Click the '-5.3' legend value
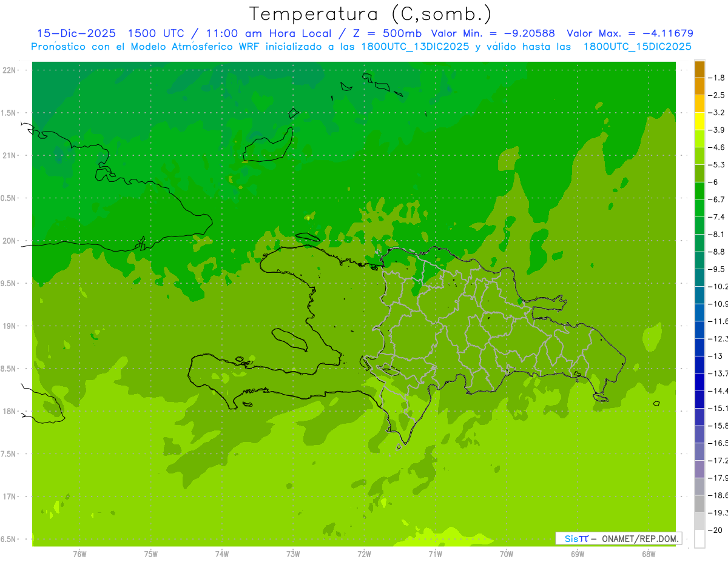This screenshot has width=728, height=562. coord(717,165)
